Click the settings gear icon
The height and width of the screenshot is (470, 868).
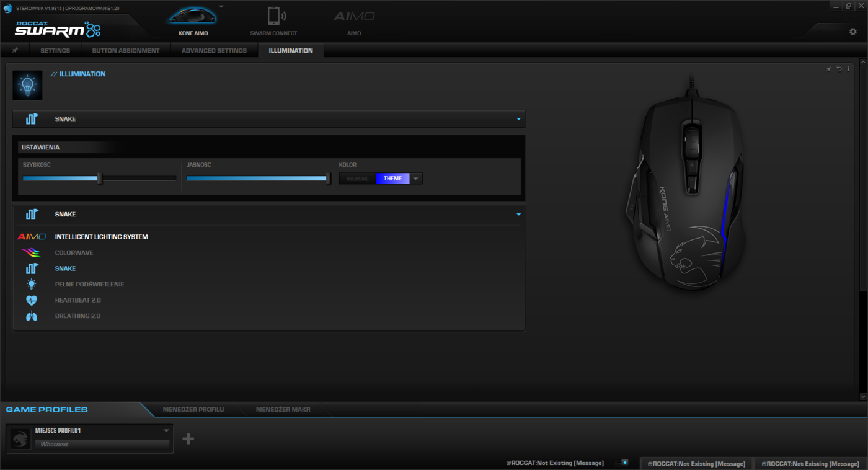(x=852, y=32)
